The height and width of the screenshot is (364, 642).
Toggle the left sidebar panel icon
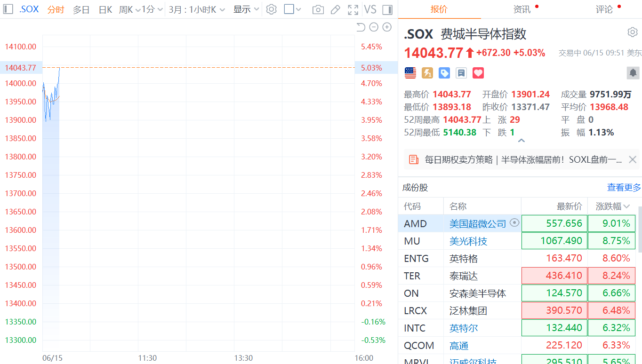pos(8,9)
